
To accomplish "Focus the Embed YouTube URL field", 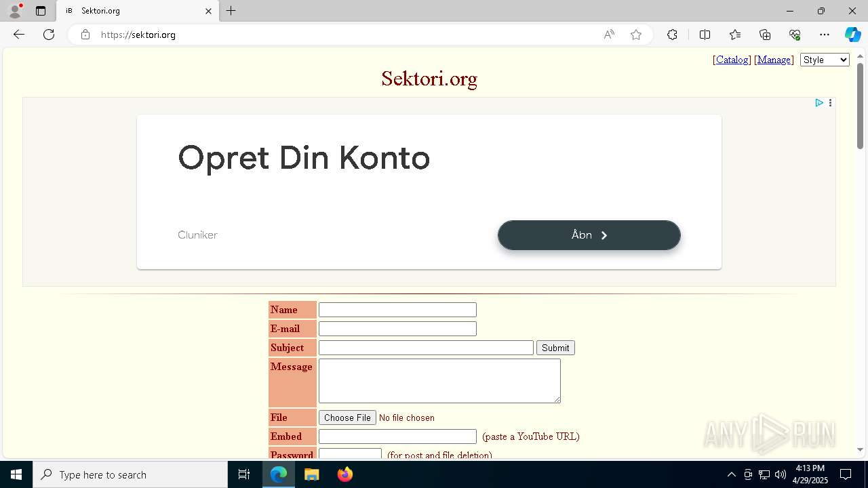I will tap(397, 436).
